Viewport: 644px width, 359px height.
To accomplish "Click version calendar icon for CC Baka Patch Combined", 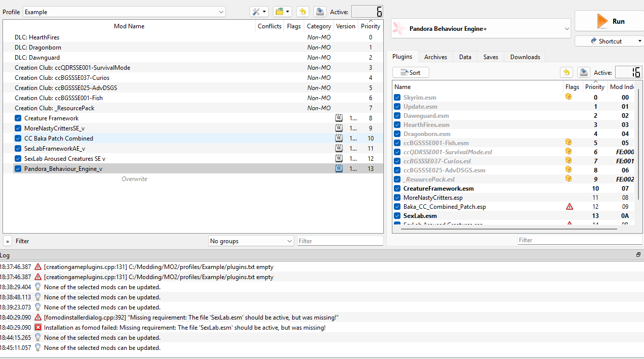I will [x=339, y=138].
